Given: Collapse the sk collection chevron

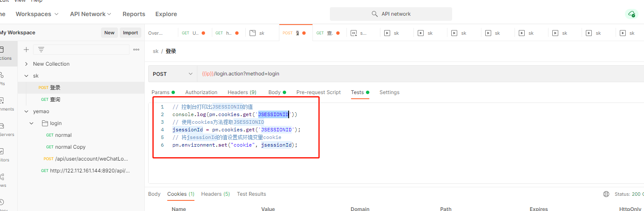Looking at the screenshot, I should [x=26, y=76].
